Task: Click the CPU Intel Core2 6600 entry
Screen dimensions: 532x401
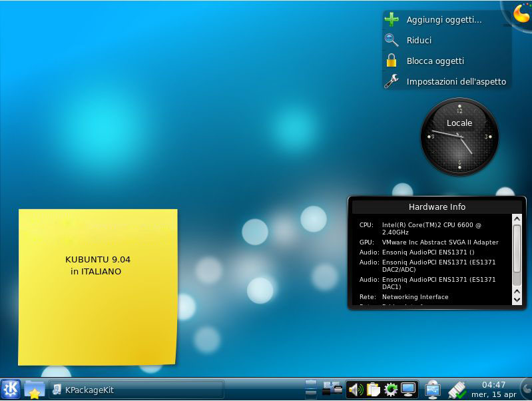Action: (420, 228)
